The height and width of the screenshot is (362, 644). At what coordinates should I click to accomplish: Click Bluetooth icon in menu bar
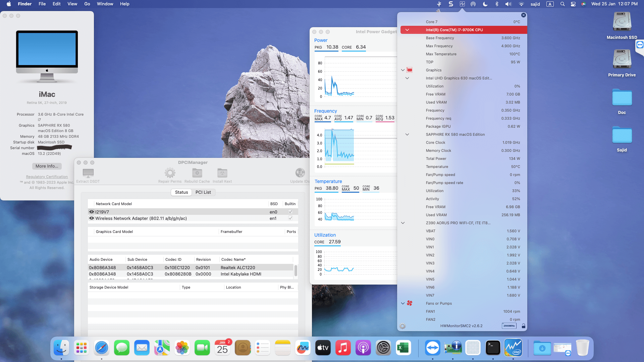tap(497, 4)
